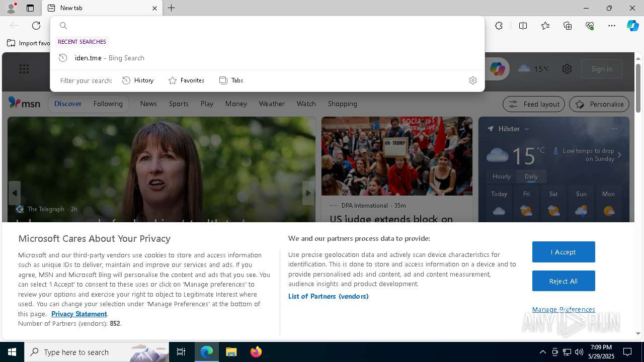Image resolution: width=644 pixels, height=362 pixels.
Task: Click I Accept cookies button
Action: click(563, 252)
